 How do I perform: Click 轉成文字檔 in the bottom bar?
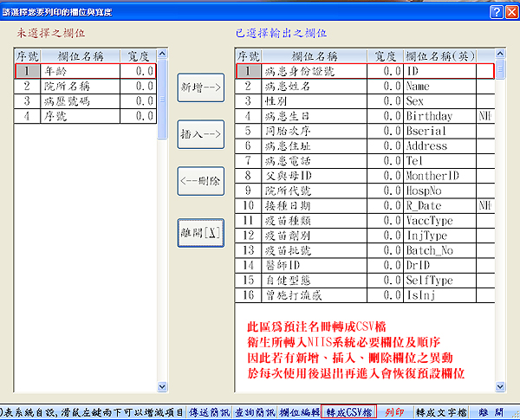pos(441,412)
